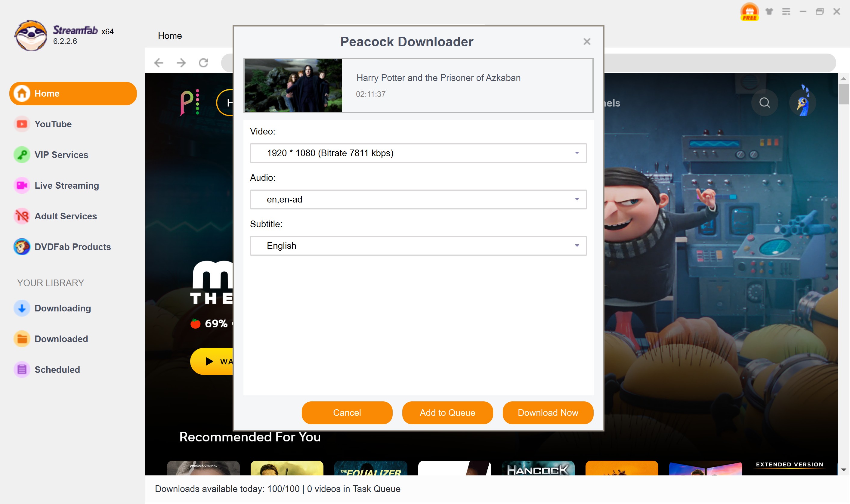Close the Peacock Downloader dialog
850x504 pixels.
[x=587, y=42]
